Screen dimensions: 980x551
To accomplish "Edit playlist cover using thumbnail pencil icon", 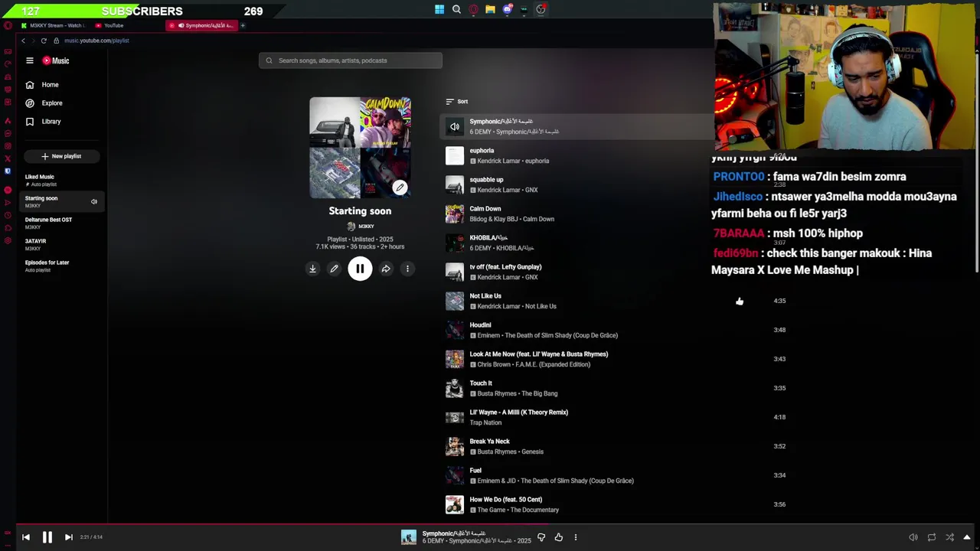I will [400, 187].
